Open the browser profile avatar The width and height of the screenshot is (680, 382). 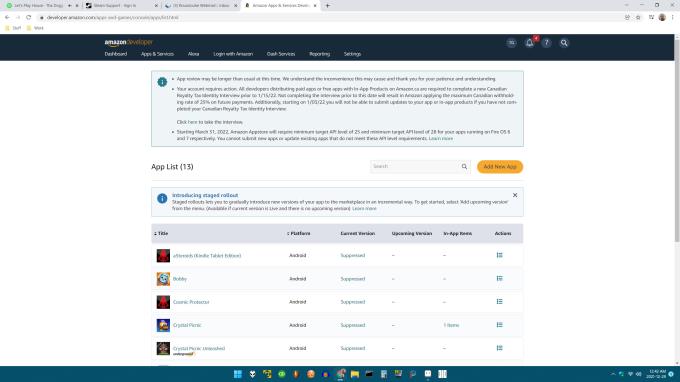662,17
